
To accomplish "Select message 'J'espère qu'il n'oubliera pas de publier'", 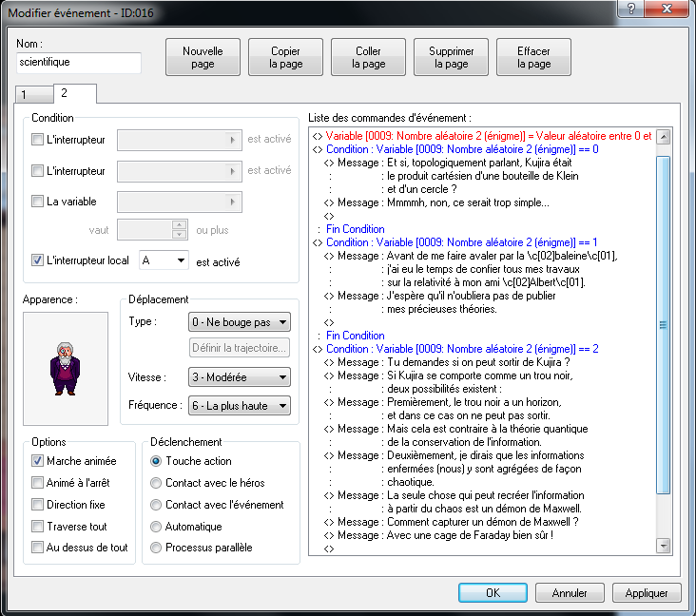I will click(x=440, y=296).
